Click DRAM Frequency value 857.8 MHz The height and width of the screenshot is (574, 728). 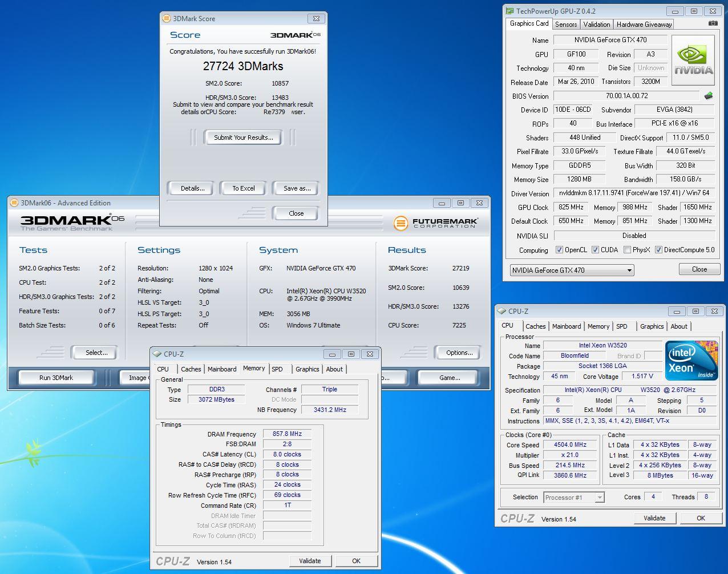click(287, 434)
